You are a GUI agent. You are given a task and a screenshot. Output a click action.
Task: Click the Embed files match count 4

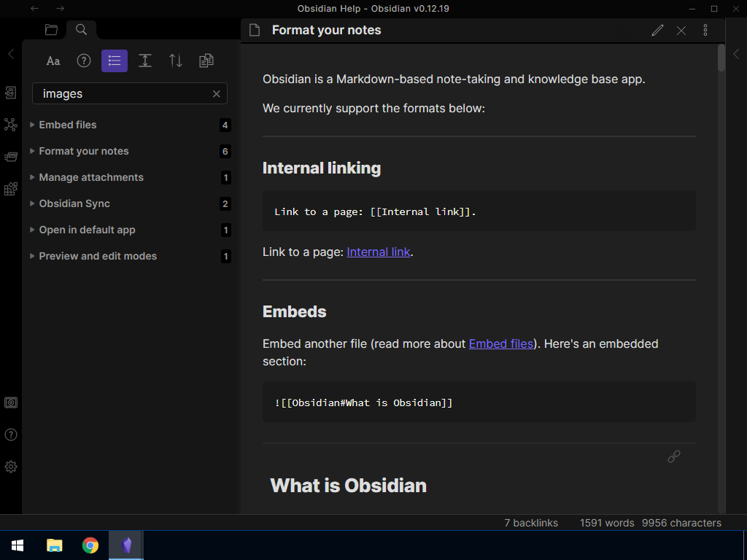[225, 125]
